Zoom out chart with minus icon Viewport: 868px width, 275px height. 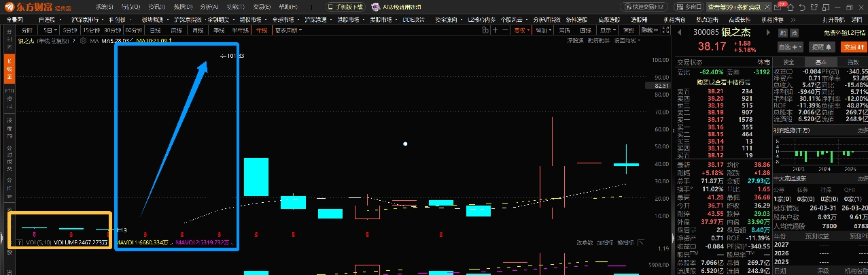504,30
